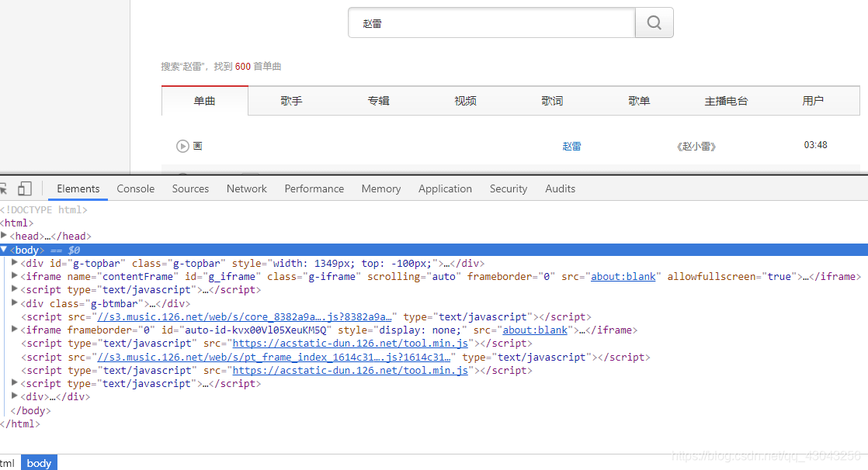
Task: Switch to the 专辑 tab
Action: point(379,101)
